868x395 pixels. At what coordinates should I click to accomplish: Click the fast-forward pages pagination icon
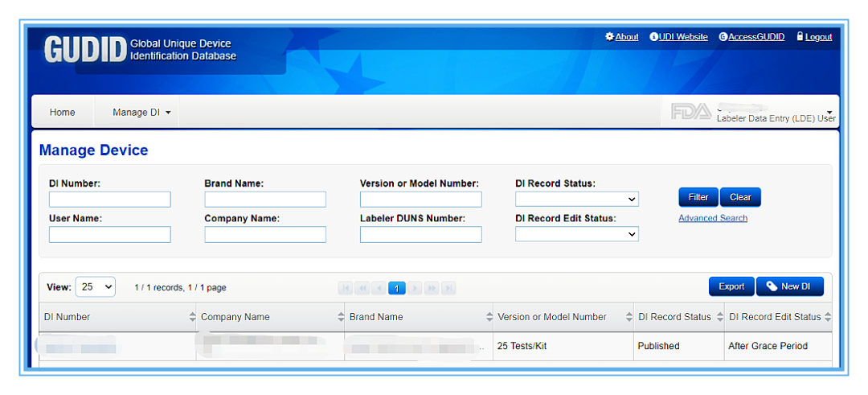tap(432, 288)
